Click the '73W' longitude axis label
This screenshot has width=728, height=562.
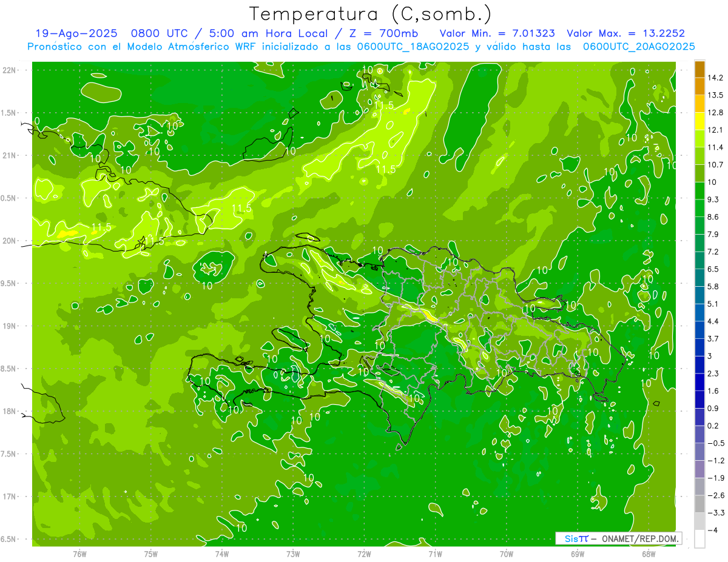(293, 554)
